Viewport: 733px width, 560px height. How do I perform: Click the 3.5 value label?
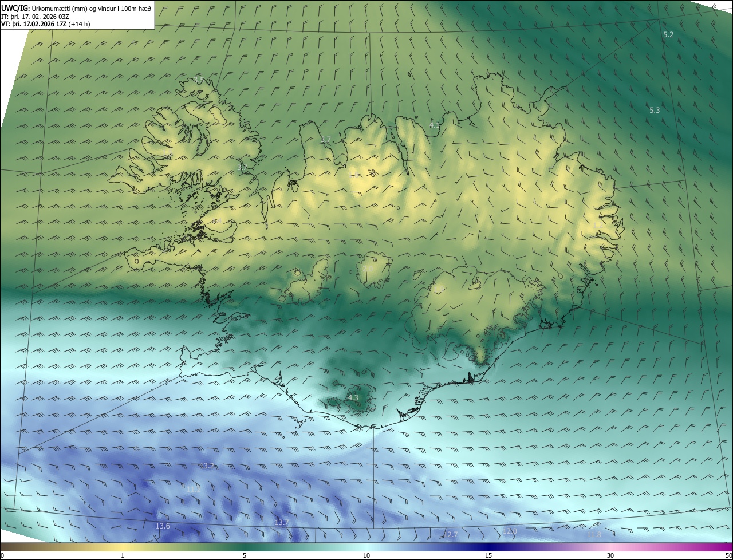199,80
